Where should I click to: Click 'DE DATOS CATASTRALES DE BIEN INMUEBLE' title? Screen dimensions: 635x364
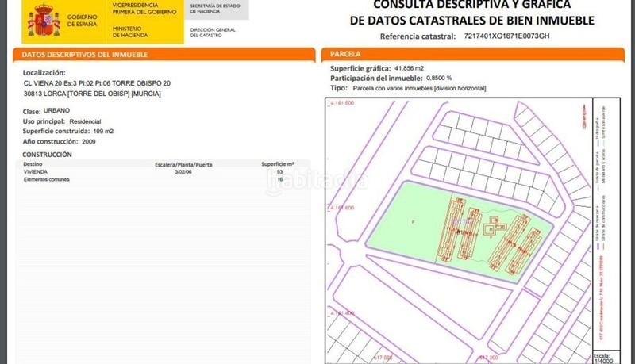pyautogui.click(x=471, y=21)
